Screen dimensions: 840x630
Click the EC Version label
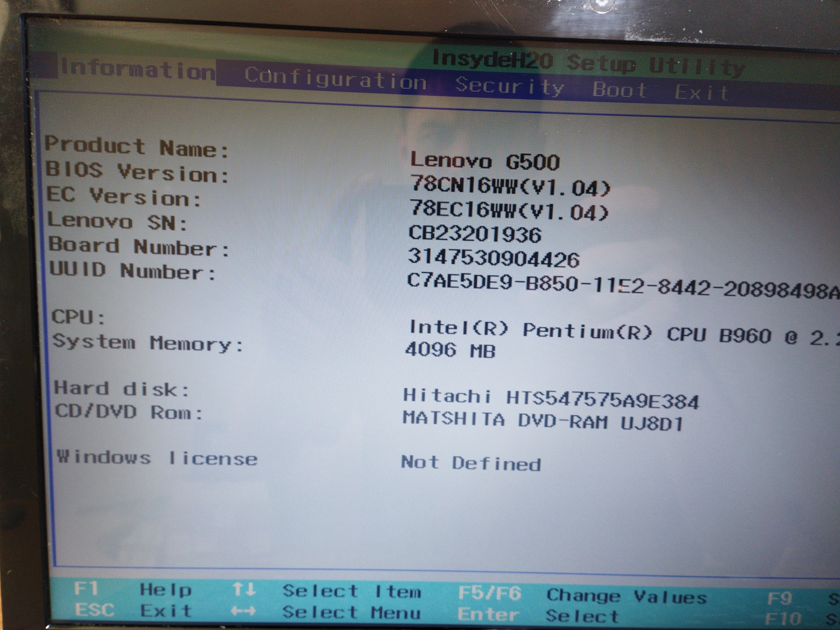coord(124,196)
